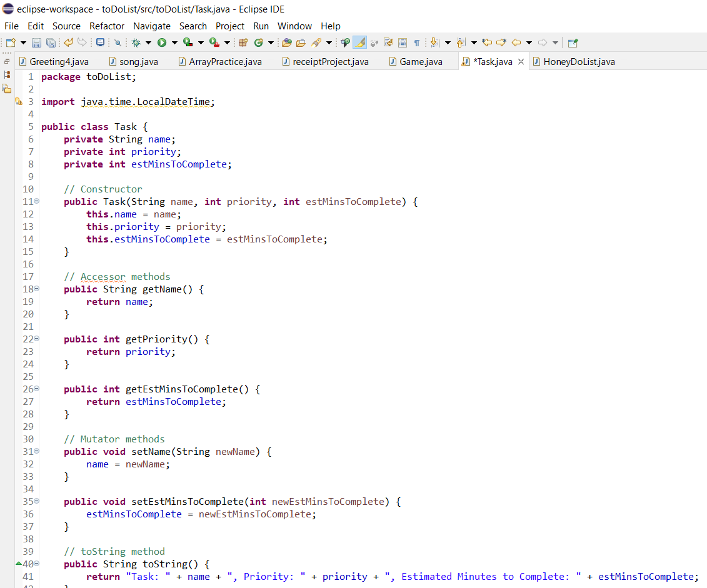
Task: Close the Task.java editor tab
Action: click(x=521, y=61)
